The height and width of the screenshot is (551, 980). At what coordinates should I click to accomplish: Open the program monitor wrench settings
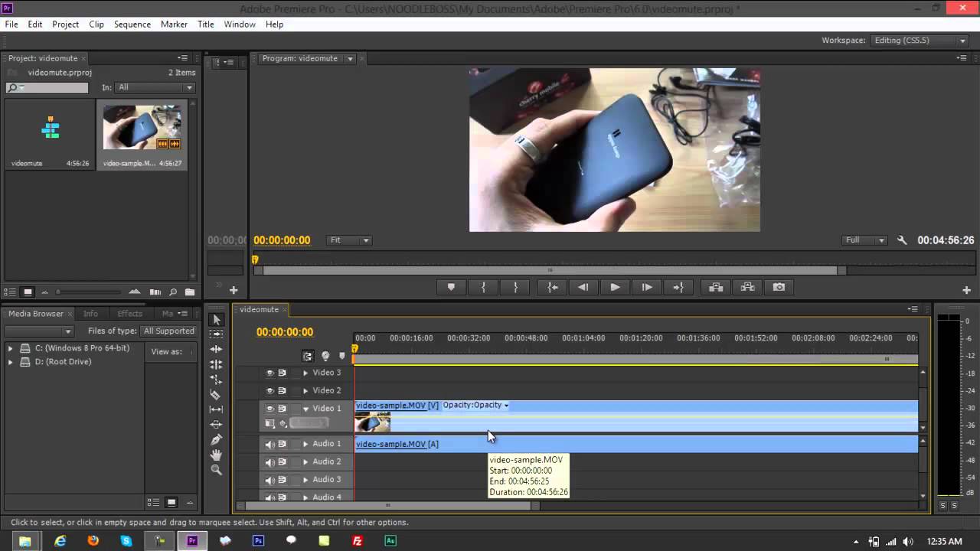902,240
